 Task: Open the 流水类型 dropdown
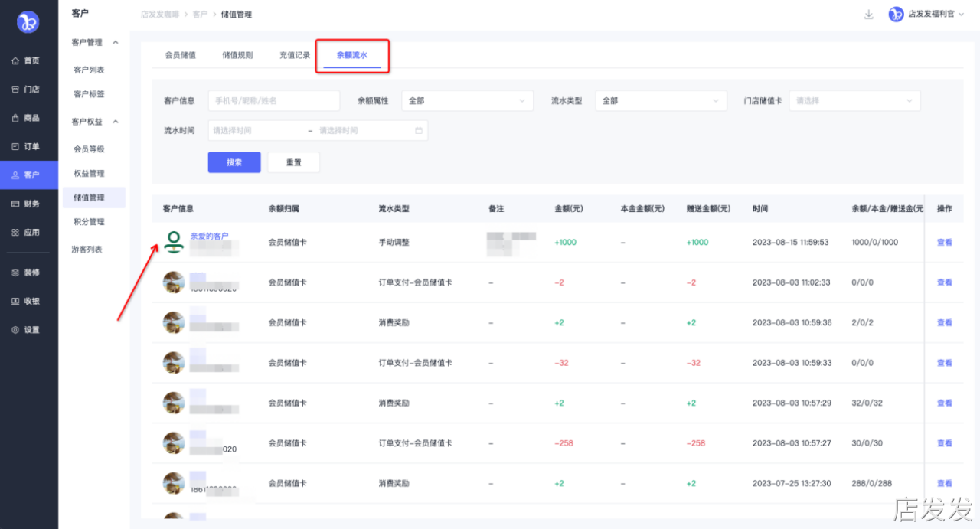[x=661, y=100]
